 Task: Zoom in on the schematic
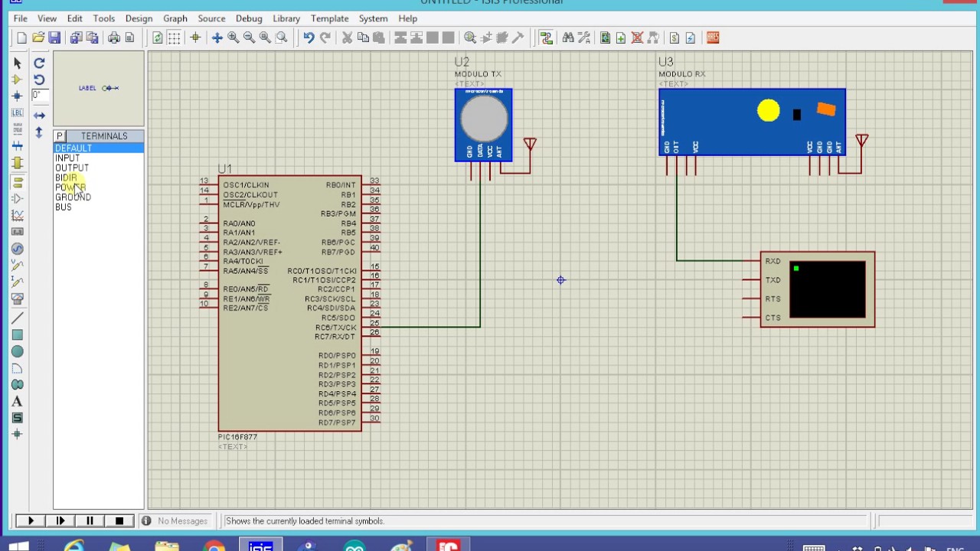[x=234, y=37]
